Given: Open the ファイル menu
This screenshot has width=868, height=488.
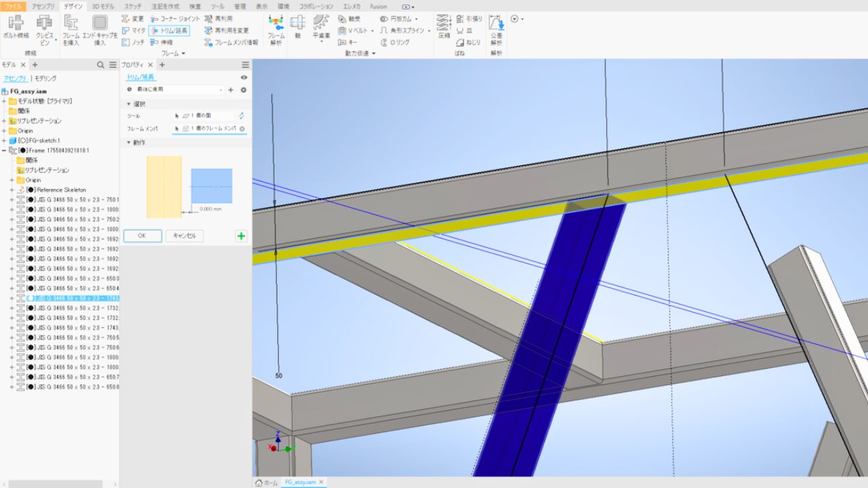Looking at the screenshot, I should pos(14,6).
